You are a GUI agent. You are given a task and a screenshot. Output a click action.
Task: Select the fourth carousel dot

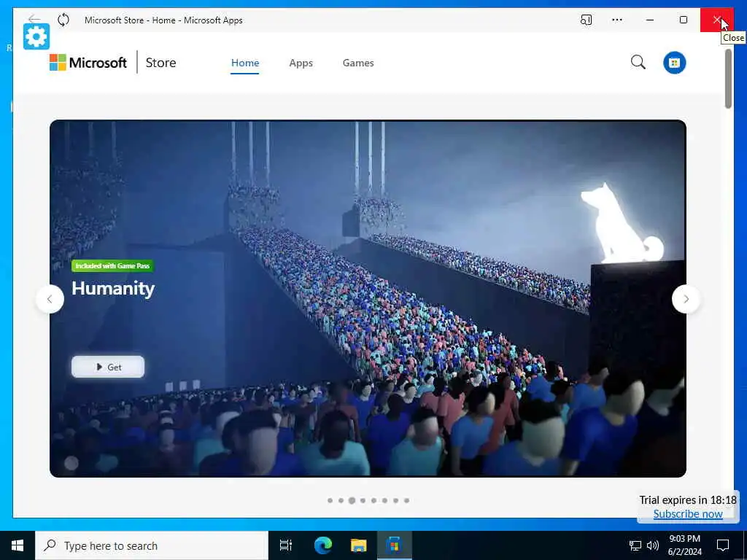point(363,500)
